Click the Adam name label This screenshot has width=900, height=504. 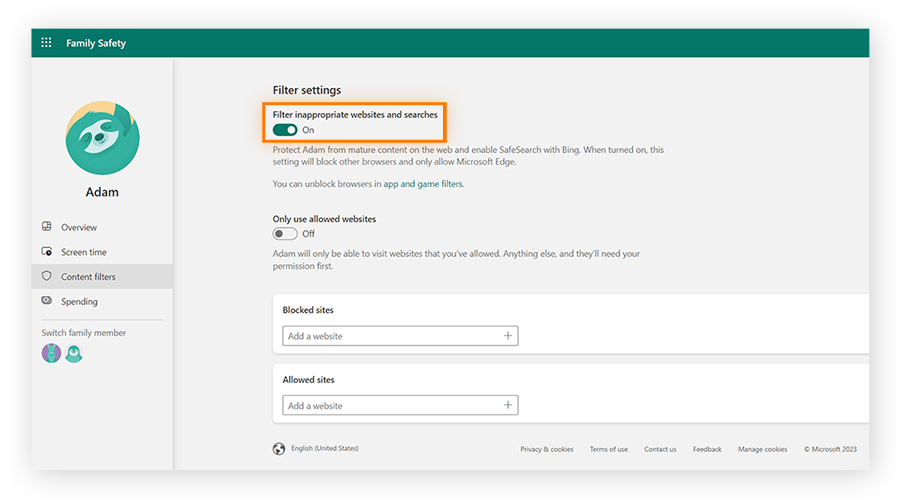tap(102, 192)
